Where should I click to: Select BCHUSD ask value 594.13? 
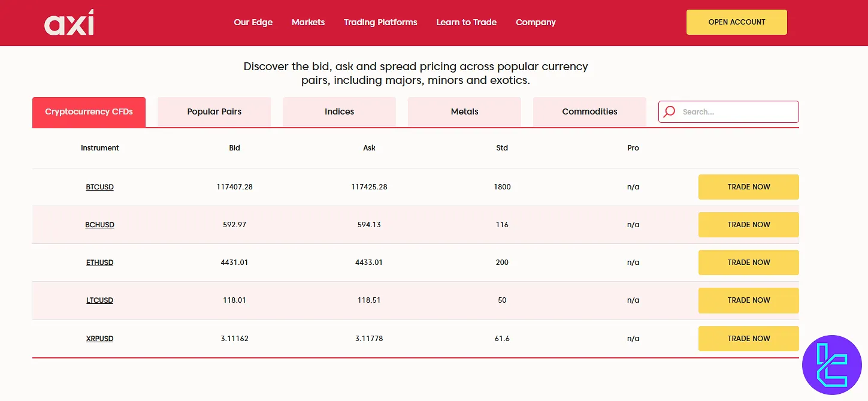[x=370, y=225]
